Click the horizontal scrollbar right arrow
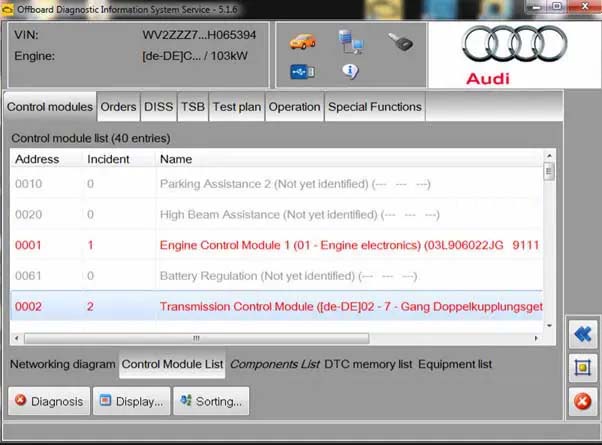Image resolution: width=602 pixels, height=445 pixels. click(x=536, y=338)
